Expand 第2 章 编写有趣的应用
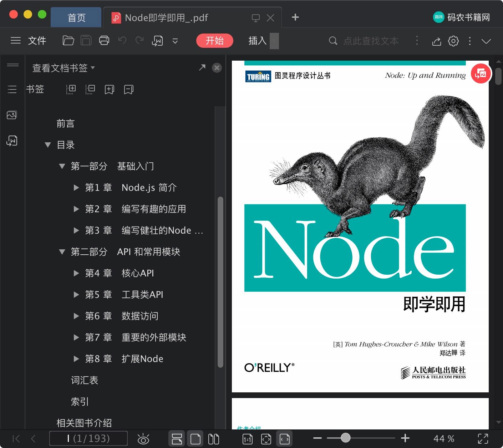 [x=76, y=209]
